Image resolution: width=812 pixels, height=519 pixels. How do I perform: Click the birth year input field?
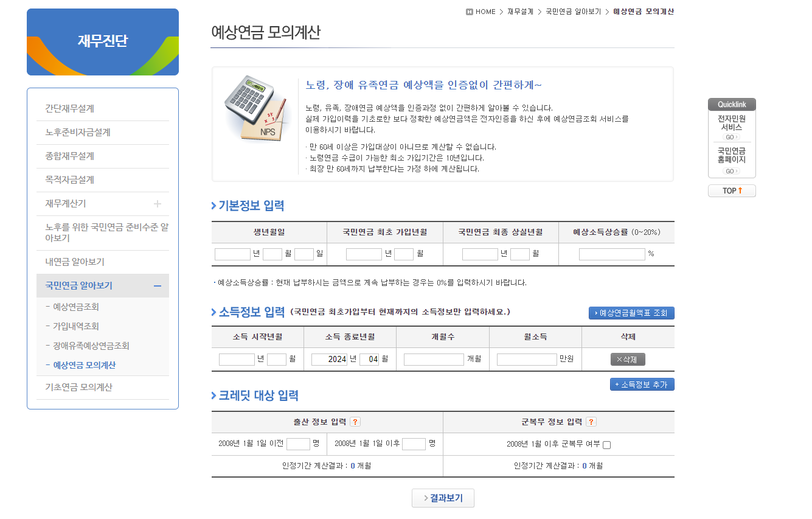232,254
